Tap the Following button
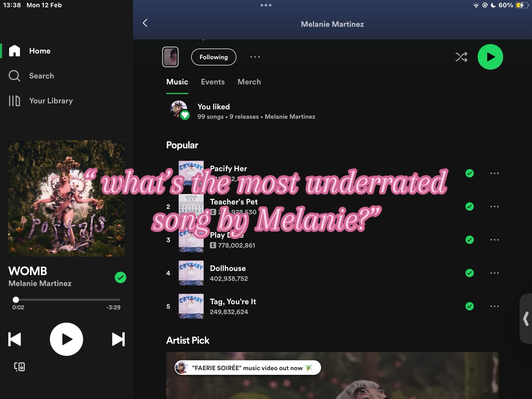This screenshot has width=532, height=399. pyautogui.click(x=214, y=57)
